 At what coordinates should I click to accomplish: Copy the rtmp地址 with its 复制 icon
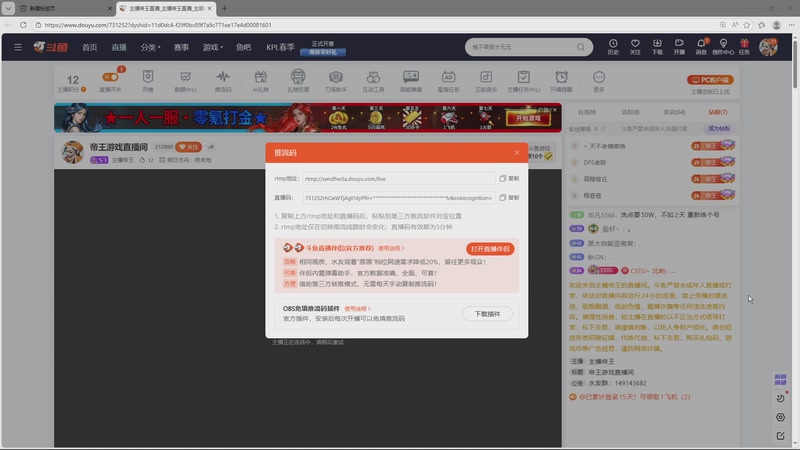coord(509,179)
